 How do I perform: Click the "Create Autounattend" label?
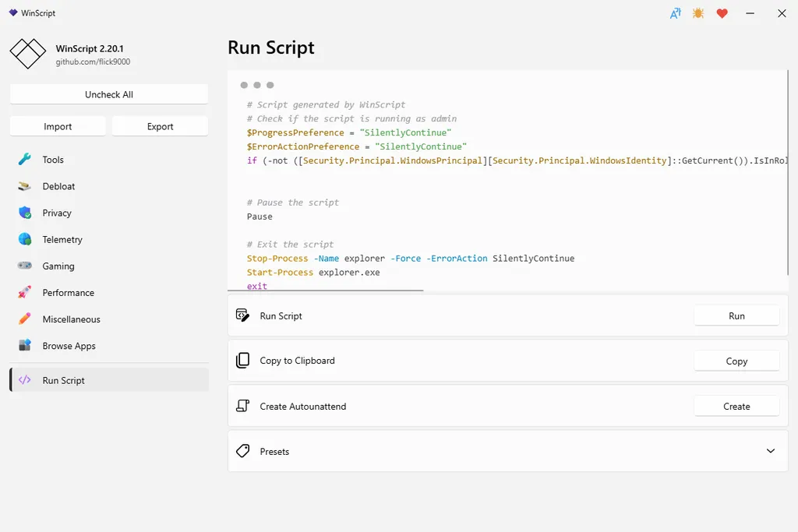pyautogui.click(x=303, y=407)
